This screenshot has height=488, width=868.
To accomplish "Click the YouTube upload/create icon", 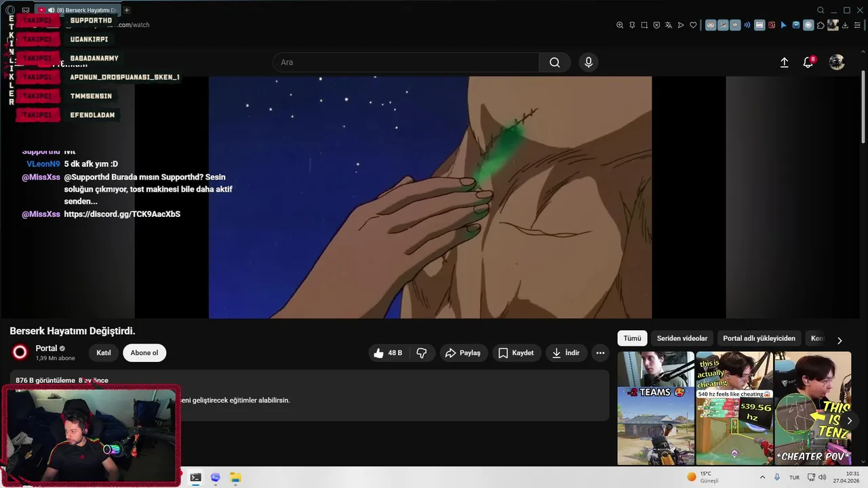I will tap(784, 62).
